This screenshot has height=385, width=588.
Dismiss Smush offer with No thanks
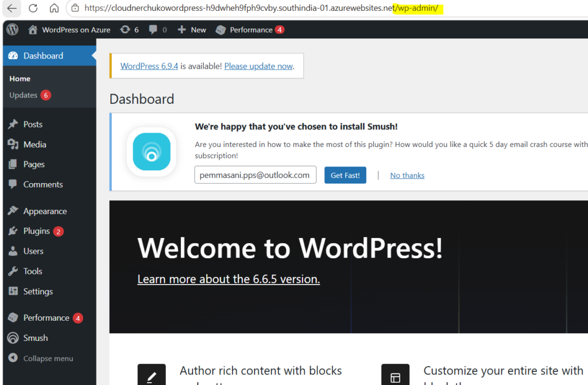point(407,175)
